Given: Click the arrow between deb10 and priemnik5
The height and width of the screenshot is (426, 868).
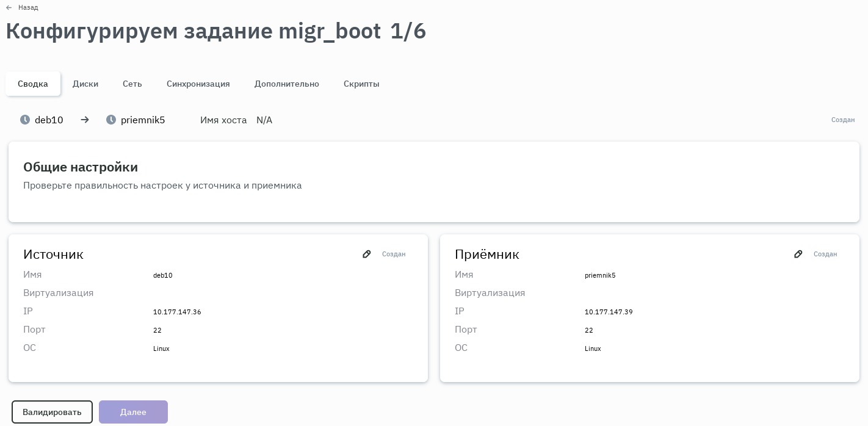Looking at the screenshot, I should coord(85,120).
